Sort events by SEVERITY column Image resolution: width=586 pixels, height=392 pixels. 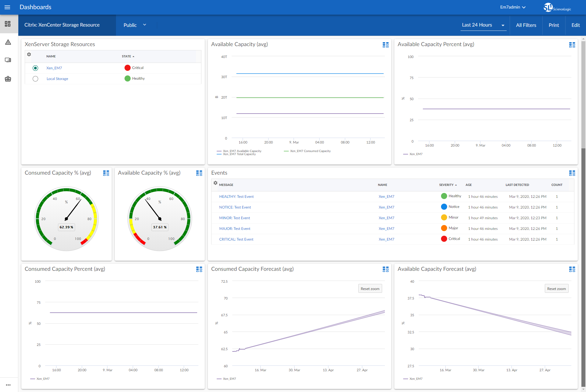(x=448, y=185)
